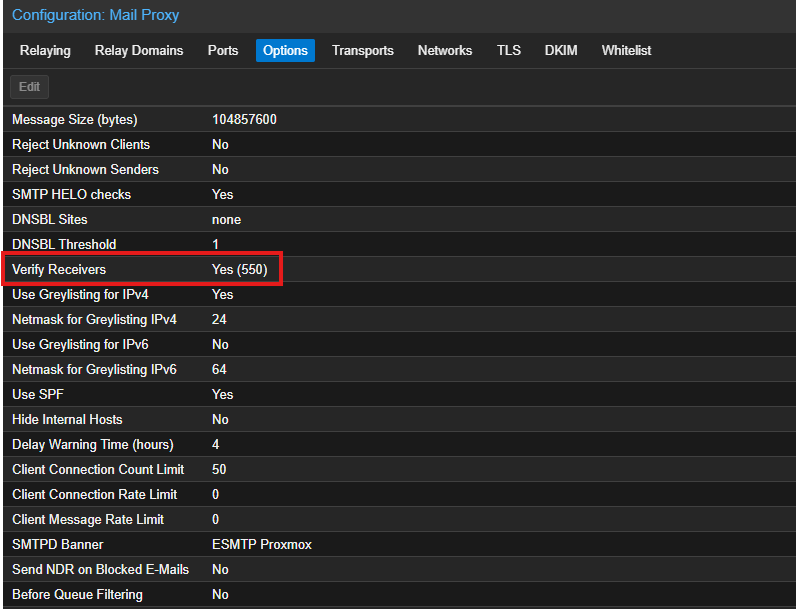Click the DNSBL Sites value 'none'

point(226,220)
